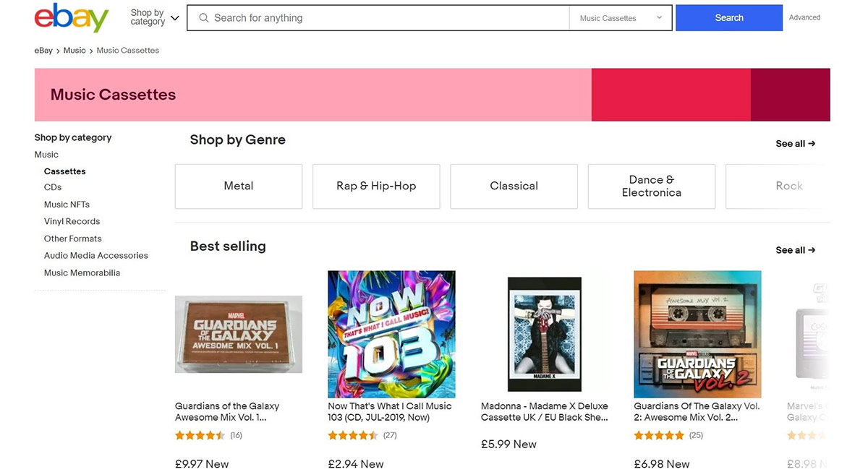
Task: Open the Now 103 album thumbnail
Action: point(391,334)
